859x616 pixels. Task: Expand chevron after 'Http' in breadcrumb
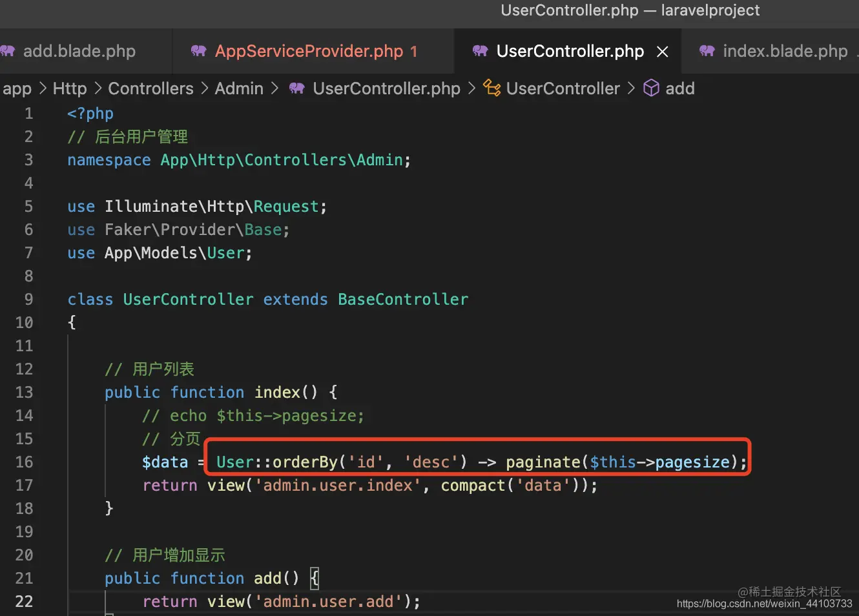tap(98, 88)
